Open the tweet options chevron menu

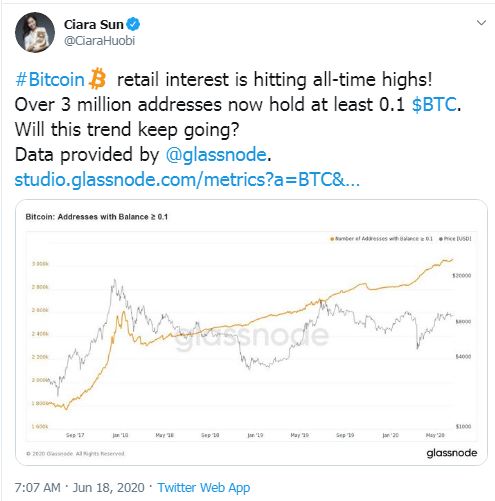(481, 23)
